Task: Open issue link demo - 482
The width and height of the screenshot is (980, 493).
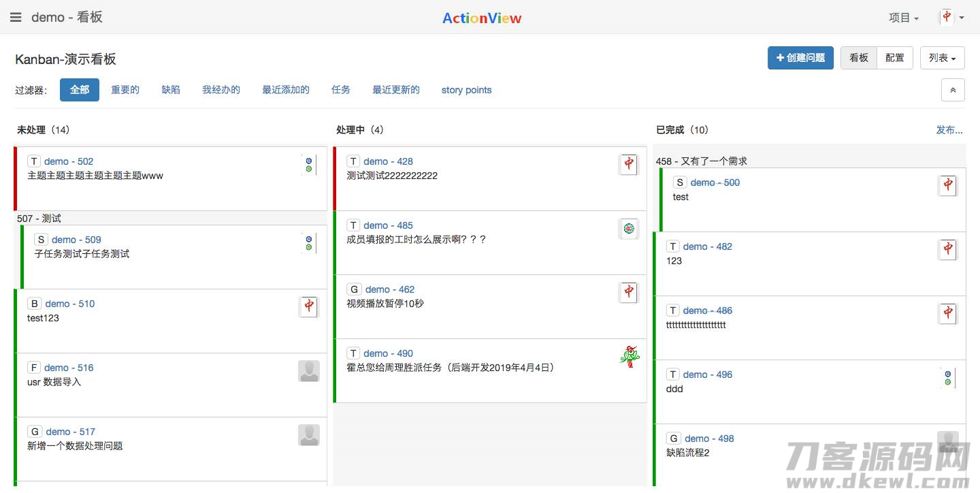Action: coord(708,246)
